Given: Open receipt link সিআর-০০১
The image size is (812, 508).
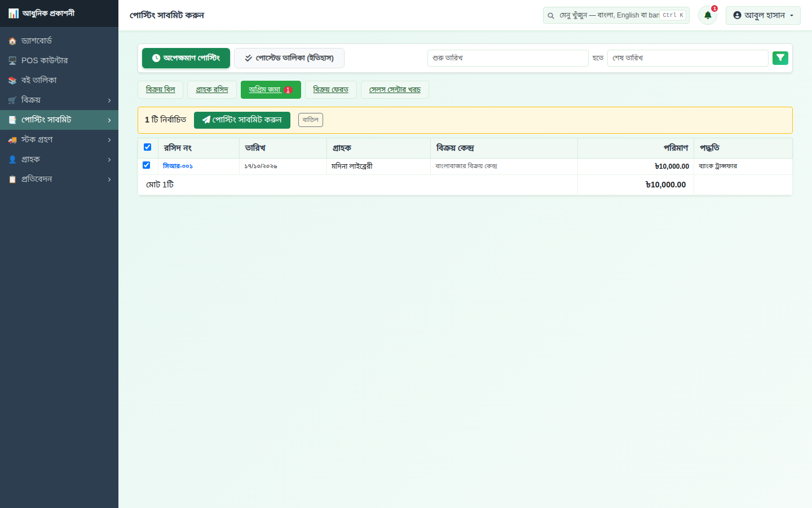Looking at the screenshot, I should point(178,166).
